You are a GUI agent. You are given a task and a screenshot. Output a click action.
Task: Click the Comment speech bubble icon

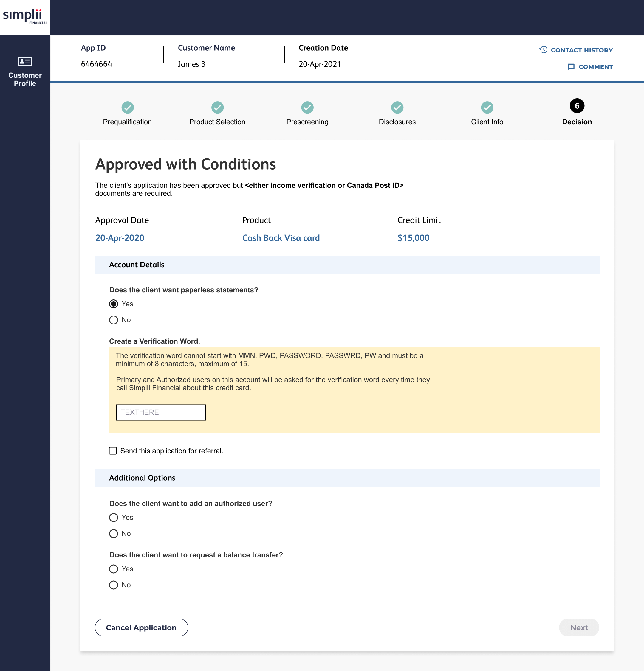point(571,67)
